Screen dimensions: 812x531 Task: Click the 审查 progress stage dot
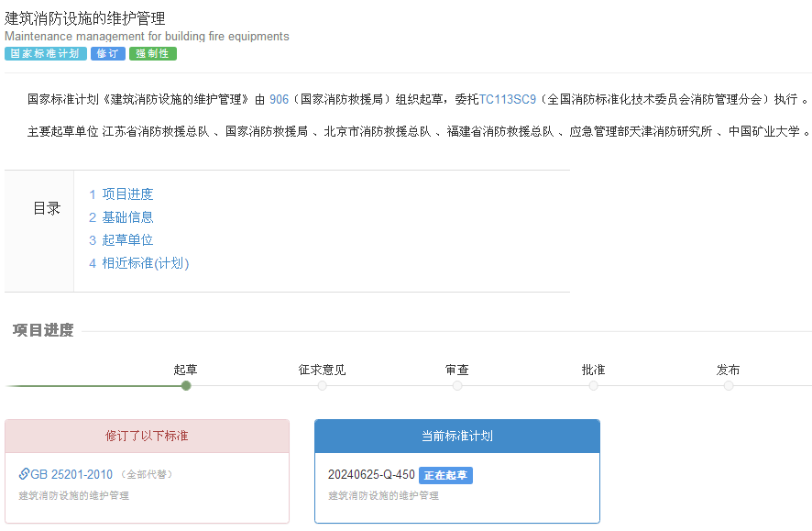457,386
